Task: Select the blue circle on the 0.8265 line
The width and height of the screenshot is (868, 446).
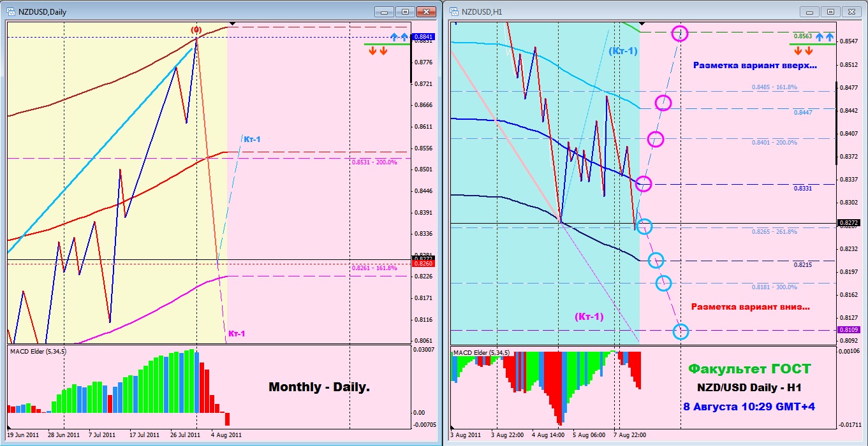Action: 644,226
